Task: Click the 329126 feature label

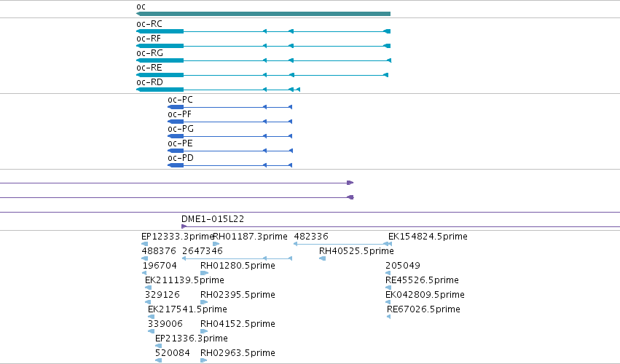Action: pyautogui.click(x=162, y=295)
